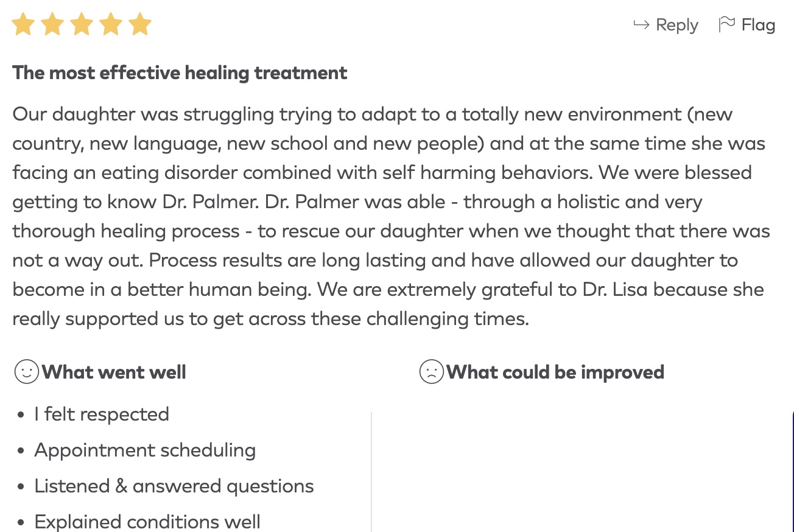Screen dimensions: 794x532
Task: Click the 'Explained conditions well' list item
Action: 147,522
